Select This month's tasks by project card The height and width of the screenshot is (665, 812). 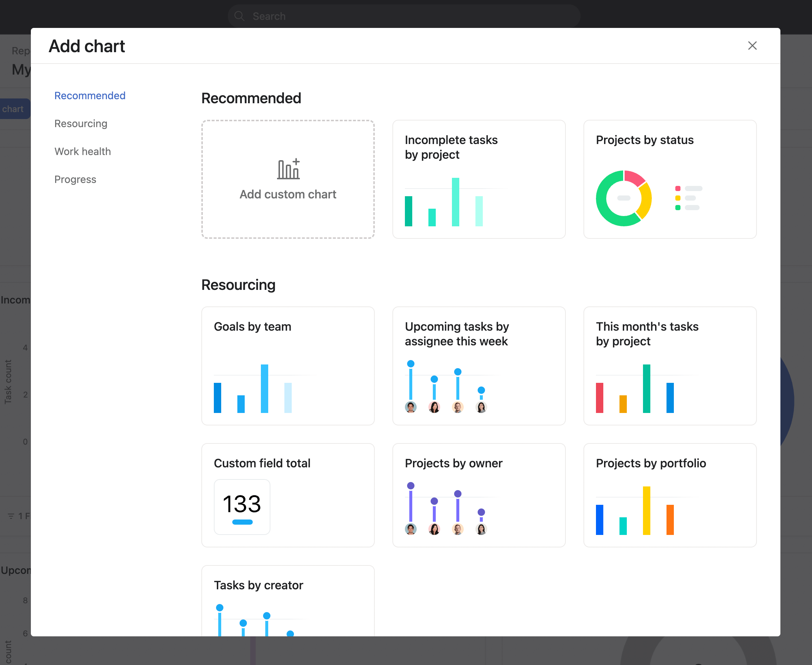tap(669, 366)
